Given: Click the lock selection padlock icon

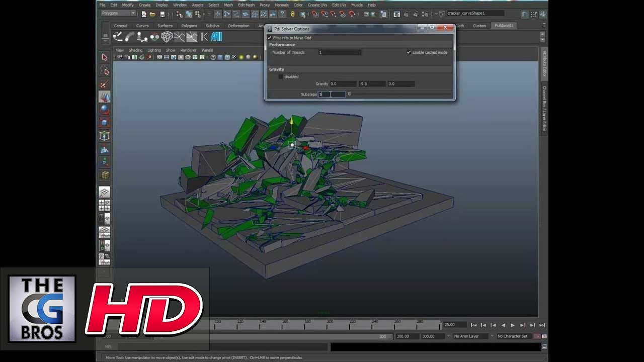Looking at the screenshot, I should [x=292, y=14].
